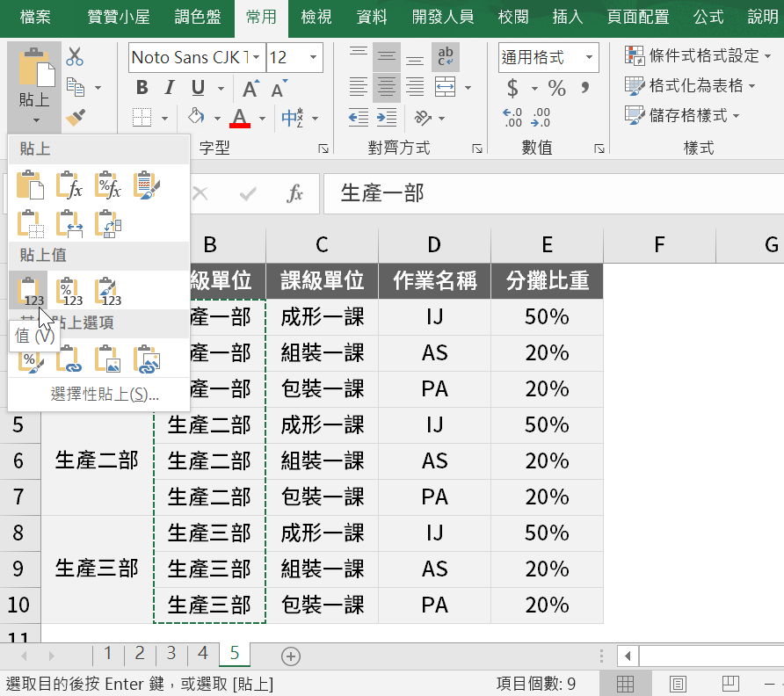Open the number format dropdown 通用格式
The height and width of the screenshot is (696, 784).
[x=590, y=57]
